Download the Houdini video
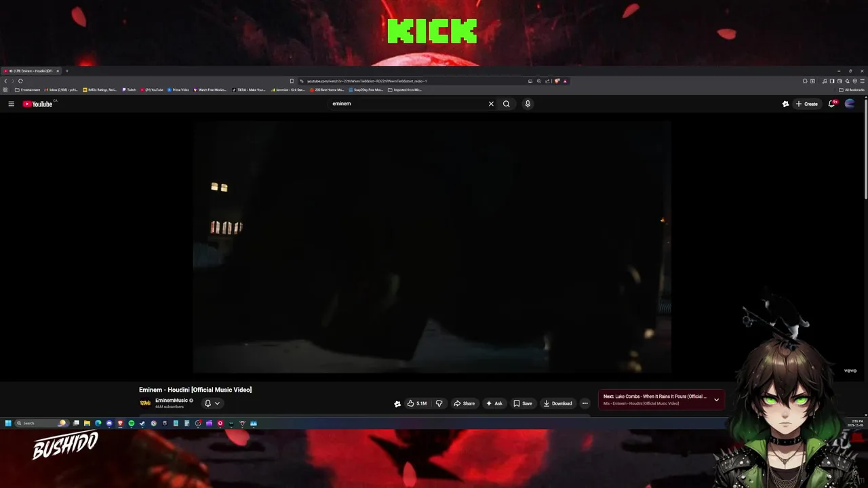Viewport: 868px width, 488px height. point(557,403)
